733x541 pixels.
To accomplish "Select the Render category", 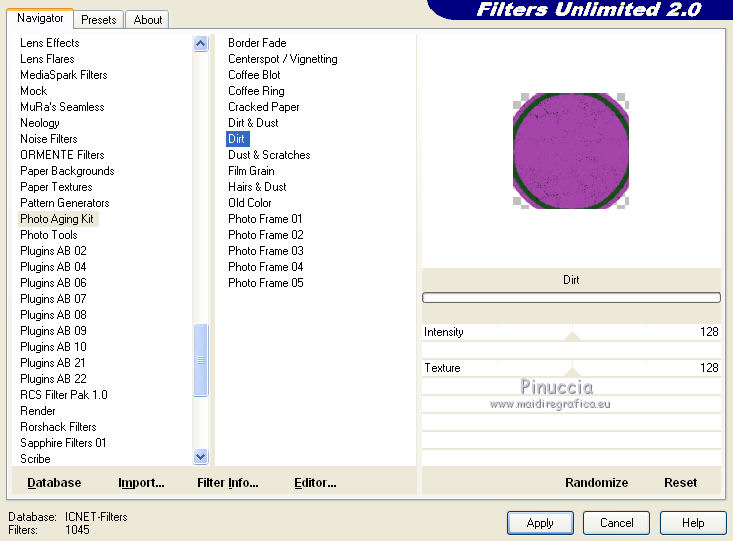I will click(38, 411).
